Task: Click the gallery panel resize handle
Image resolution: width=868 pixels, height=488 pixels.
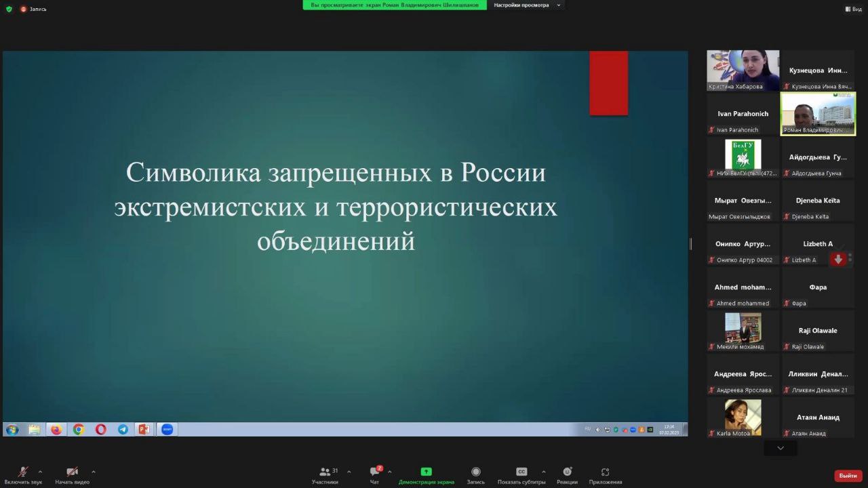Action: click(690, 244)
